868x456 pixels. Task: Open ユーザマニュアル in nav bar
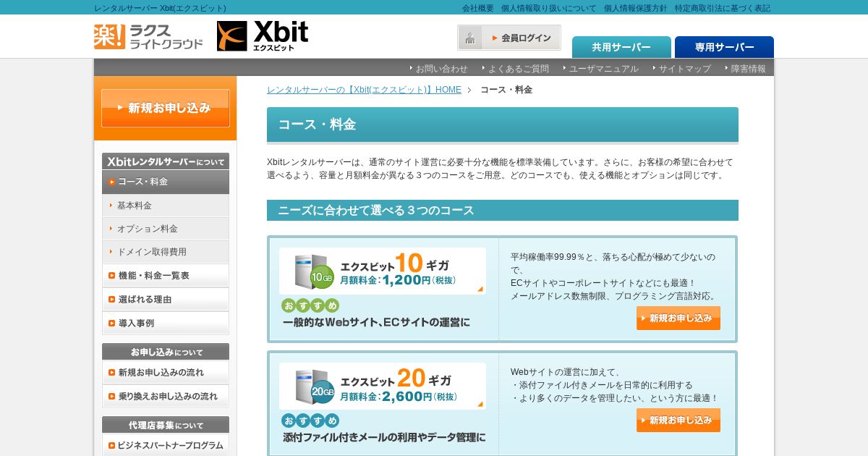coord(603,69)
